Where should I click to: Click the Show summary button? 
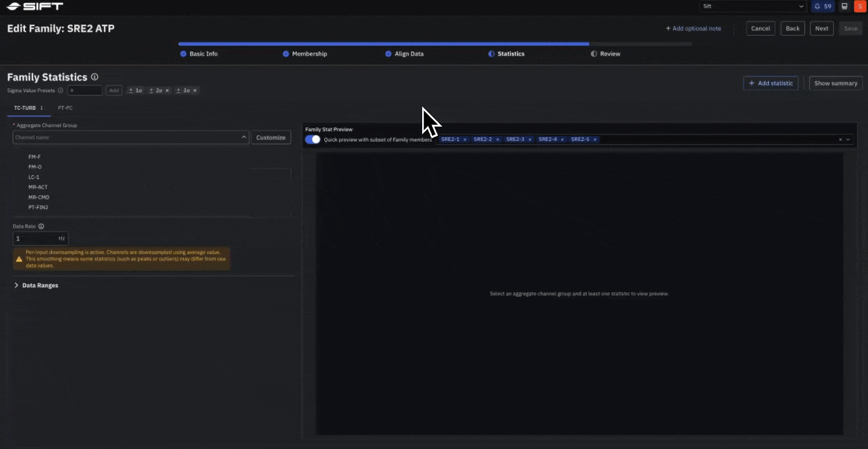point(836,83)
